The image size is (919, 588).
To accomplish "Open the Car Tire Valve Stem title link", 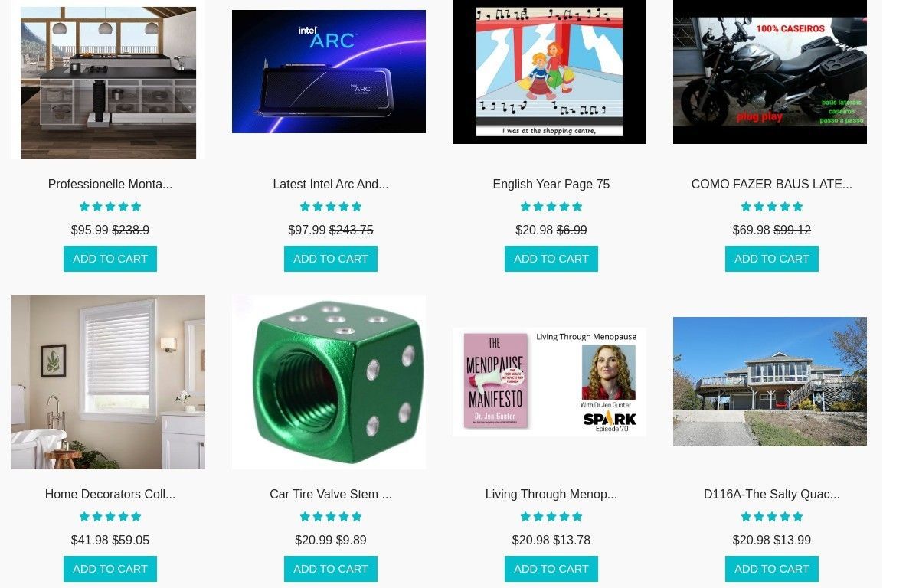I will [x=331, y=494].
